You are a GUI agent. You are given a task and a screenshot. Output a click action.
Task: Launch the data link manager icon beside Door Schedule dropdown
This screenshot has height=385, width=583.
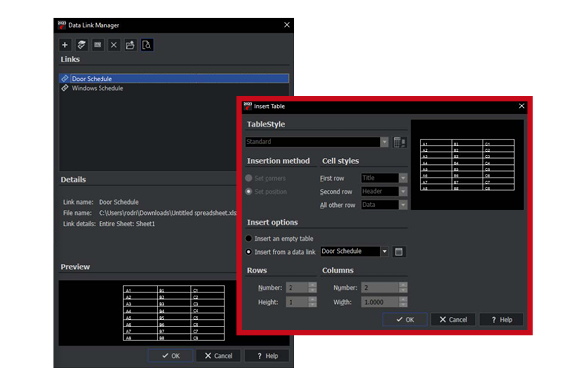tap(399, 252)
